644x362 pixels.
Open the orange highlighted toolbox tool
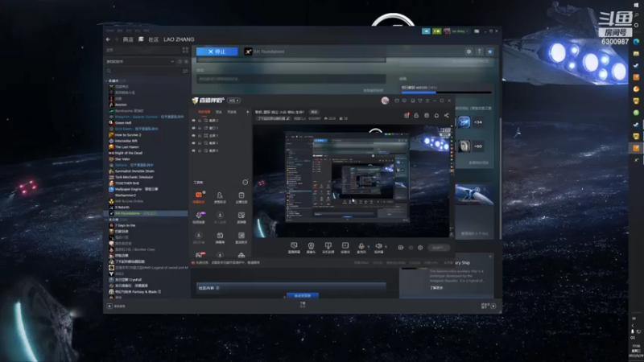[x=199, y=197]
